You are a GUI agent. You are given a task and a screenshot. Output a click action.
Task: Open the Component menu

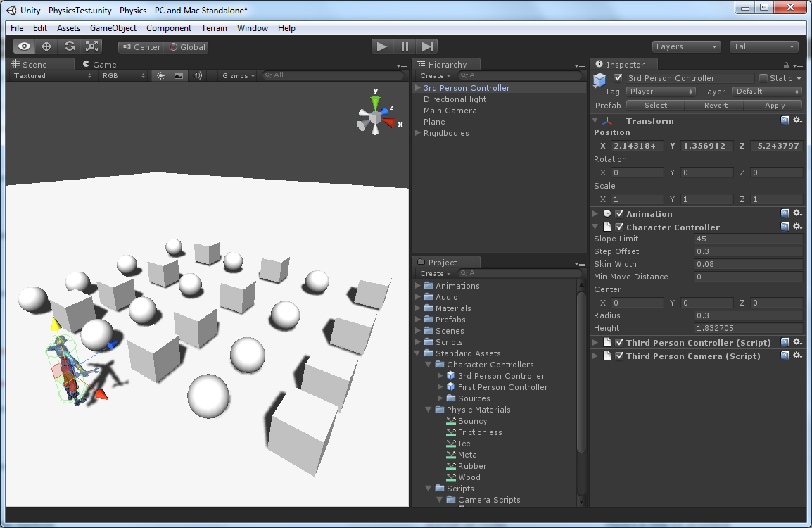click(169, 28)
